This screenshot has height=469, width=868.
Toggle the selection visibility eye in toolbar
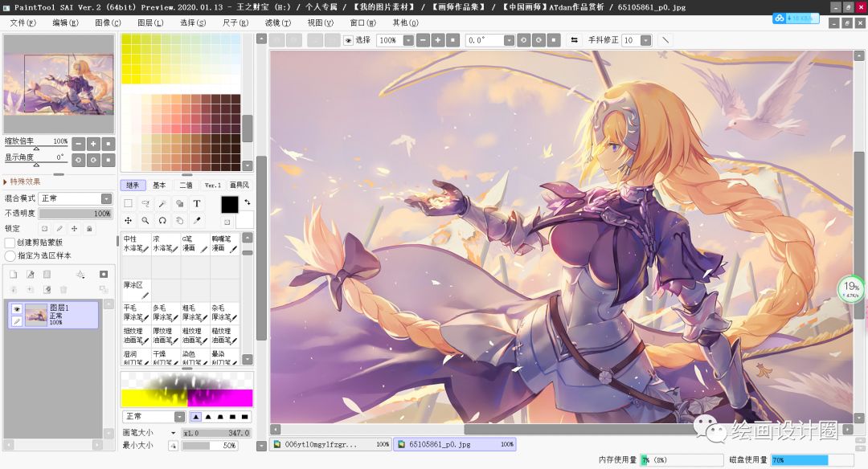tap(348, 40)
